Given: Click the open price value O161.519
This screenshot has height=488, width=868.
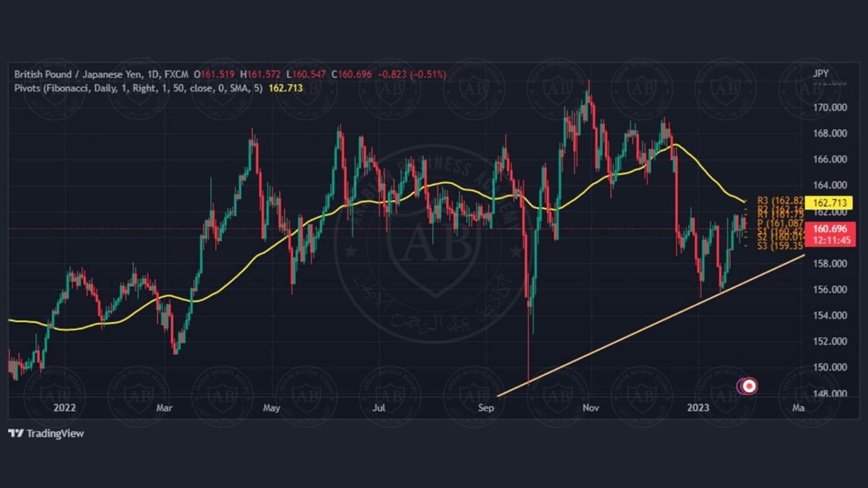Looking at the screenshot, I should tap(214, 74).
